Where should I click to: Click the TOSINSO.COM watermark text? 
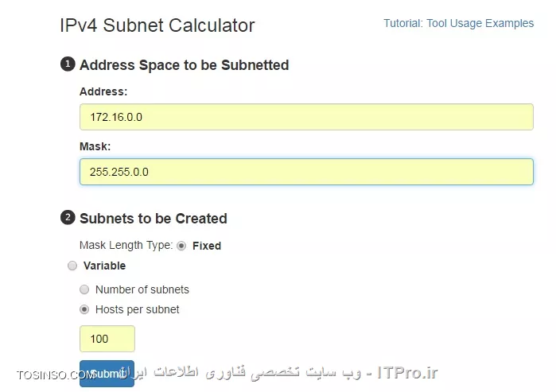[56, 375]
